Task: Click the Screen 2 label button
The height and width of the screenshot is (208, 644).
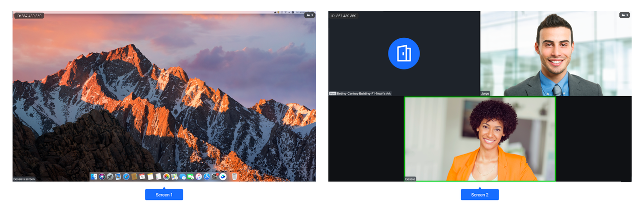Action: (479, 195)
